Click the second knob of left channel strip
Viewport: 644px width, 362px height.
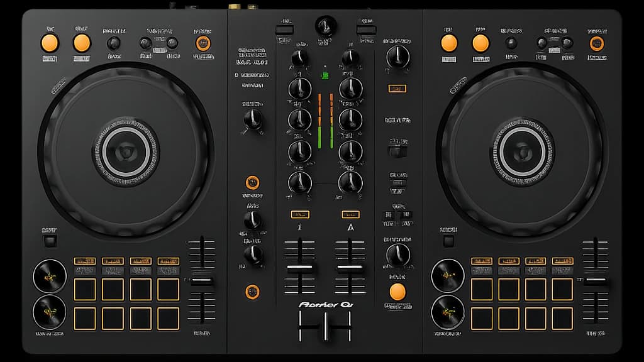(299, 88)
